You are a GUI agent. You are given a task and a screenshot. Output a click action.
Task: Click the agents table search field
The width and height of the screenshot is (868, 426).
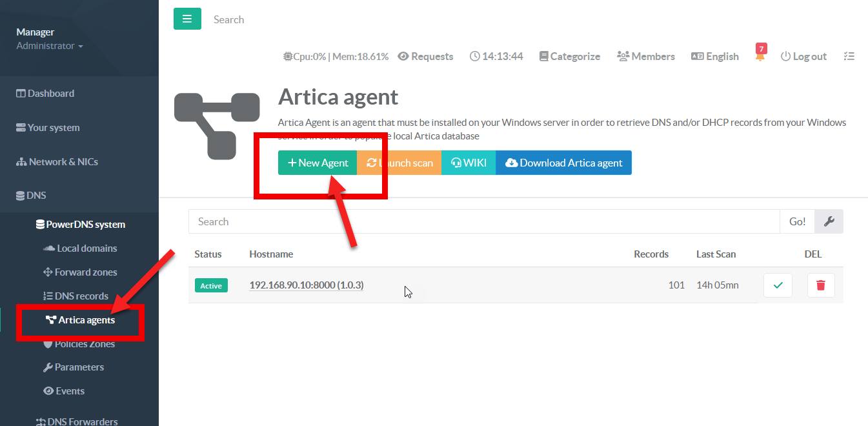coord(483,221)
